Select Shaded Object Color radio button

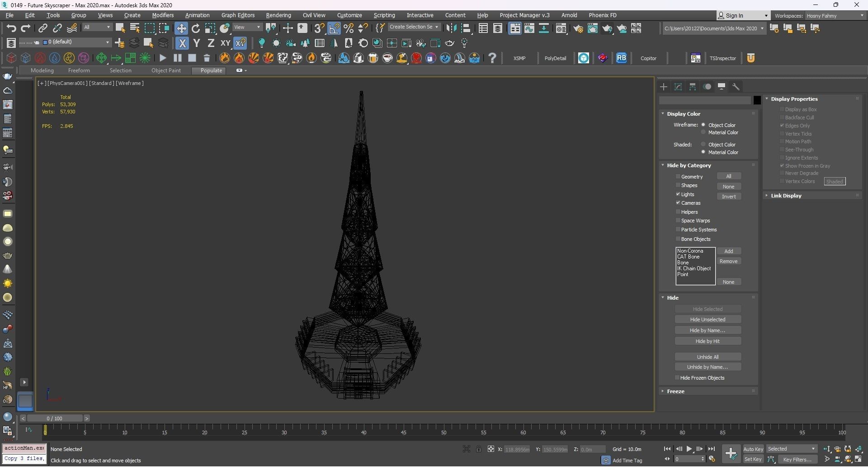click(x=703, y=144)
